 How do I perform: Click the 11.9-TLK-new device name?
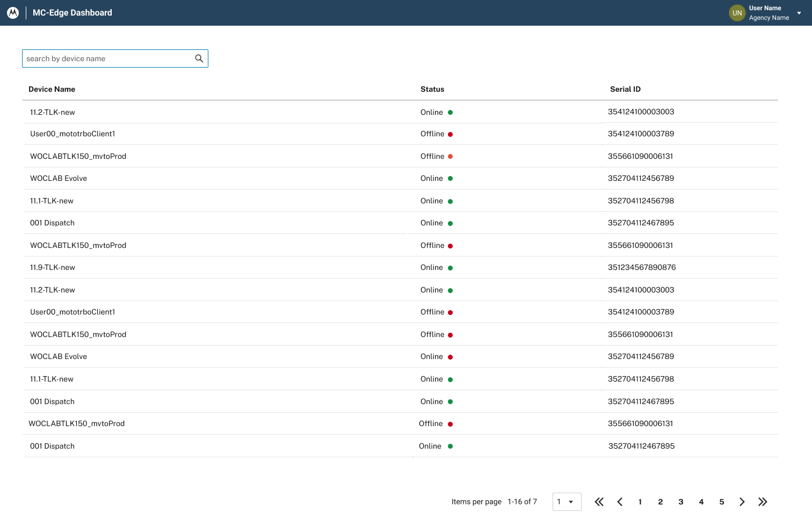(x=53, y=267)
